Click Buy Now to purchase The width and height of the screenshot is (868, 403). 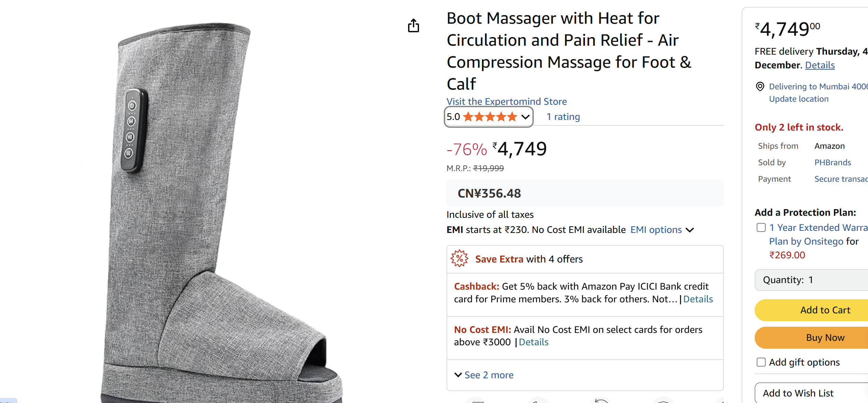pos(826,337)
